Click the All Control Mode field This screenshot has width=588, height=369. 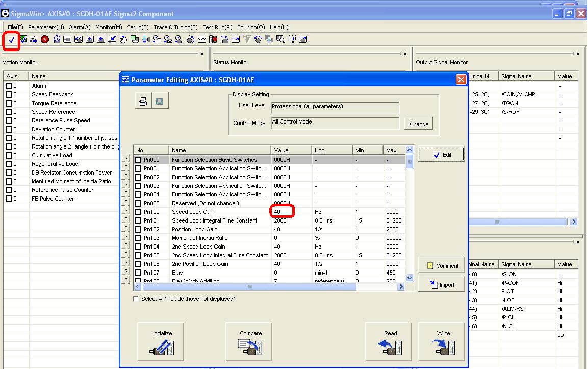(335, 123)
